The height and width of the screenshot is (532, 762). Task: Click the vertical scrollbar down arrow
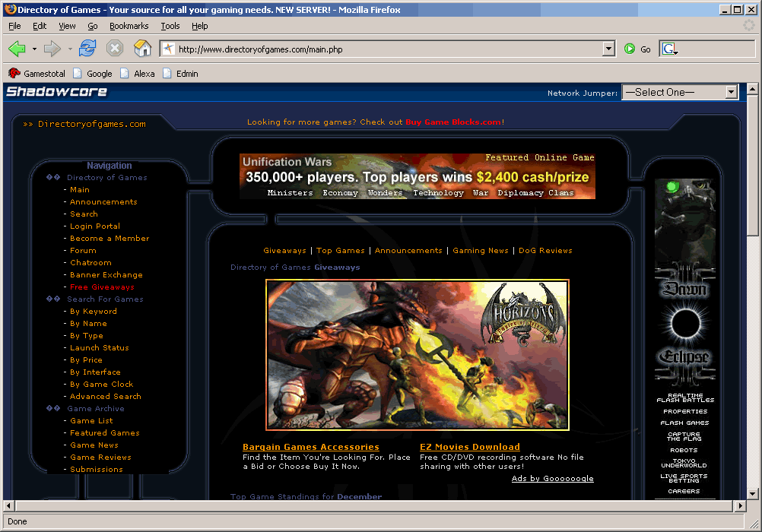tap(754, 493)
